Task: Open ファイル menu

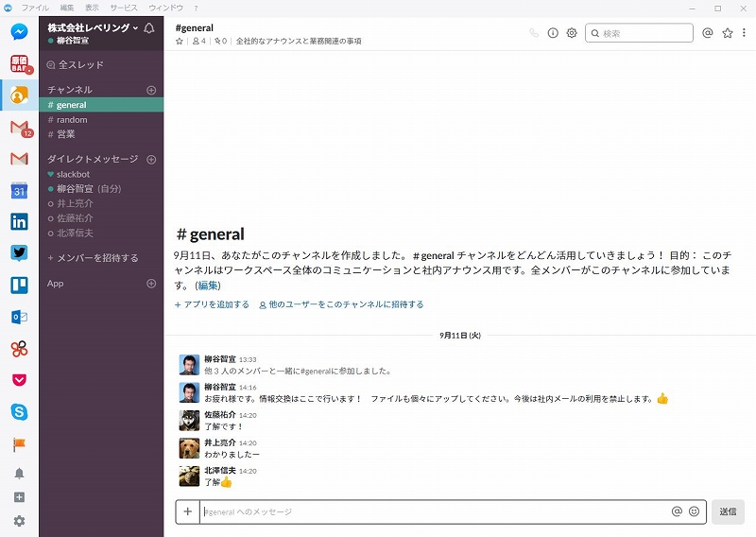Action: tap(35, 8)
